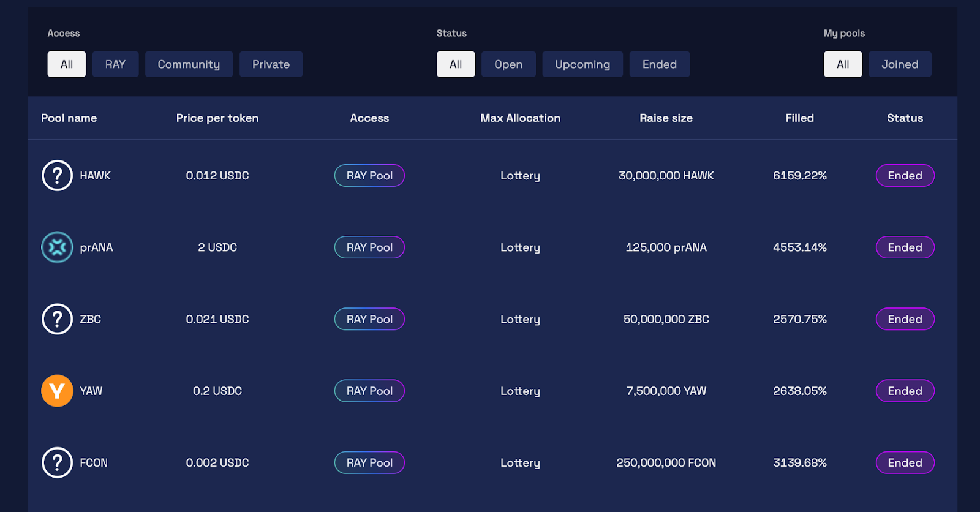Click the Ended status badge for FCON

pyautogui.click(x=905, y=462)
